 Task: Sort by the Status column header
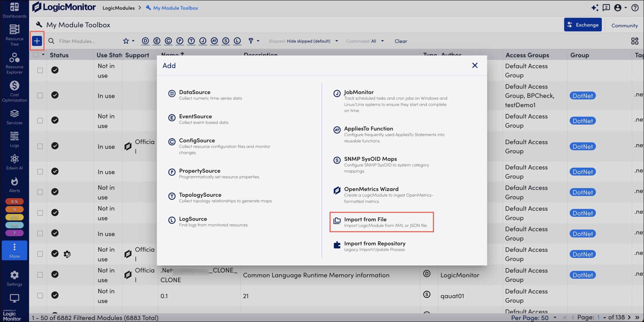(59, 55)
